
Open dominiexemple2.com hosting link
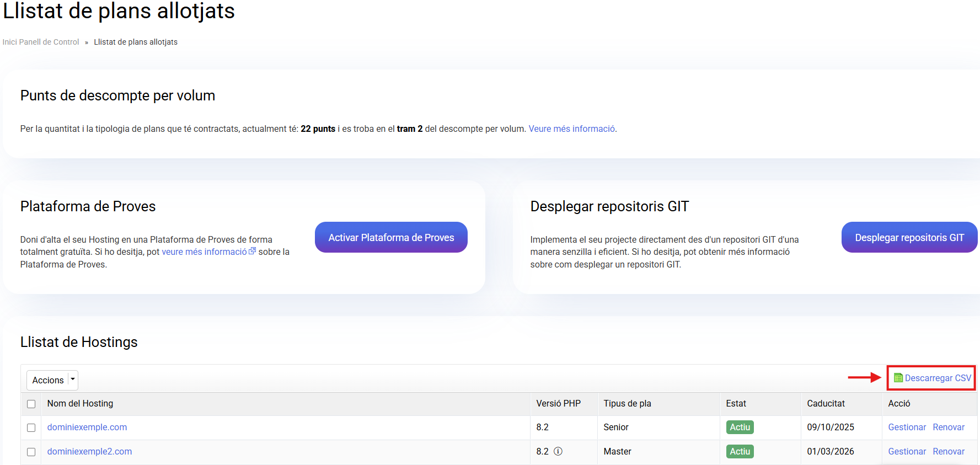[x=89, y=451]
